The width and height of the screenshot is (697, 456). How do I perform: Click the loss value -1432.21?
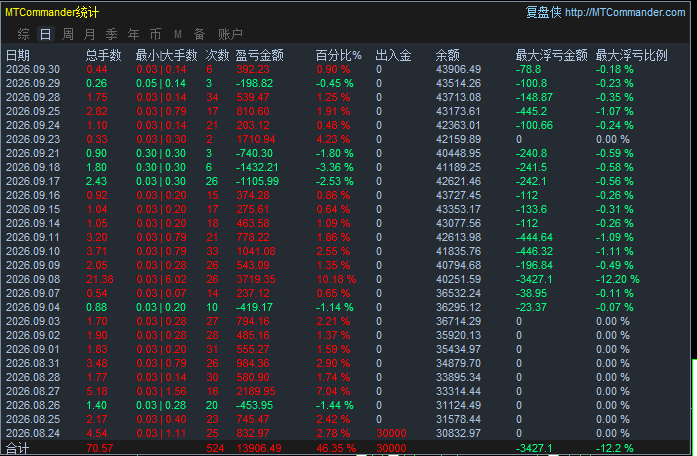[257, 167]
